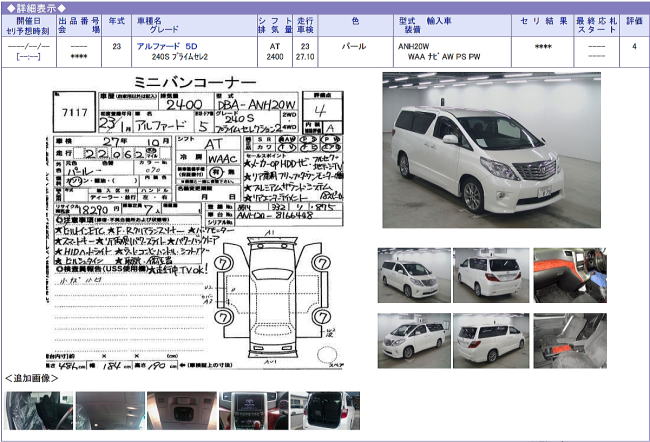Open the first additional image, seat close-up

point(39,410)
